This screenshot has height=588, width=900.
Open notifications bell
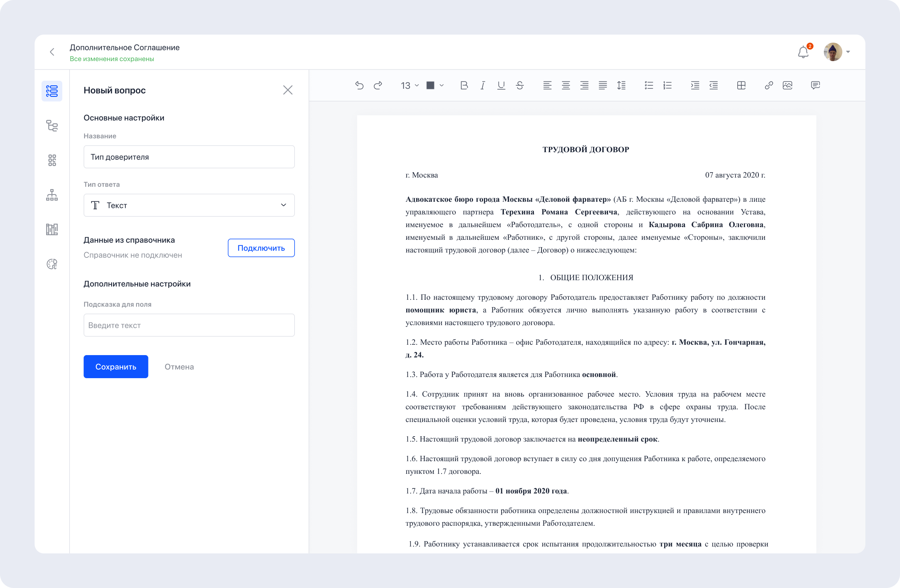[803, 52]
